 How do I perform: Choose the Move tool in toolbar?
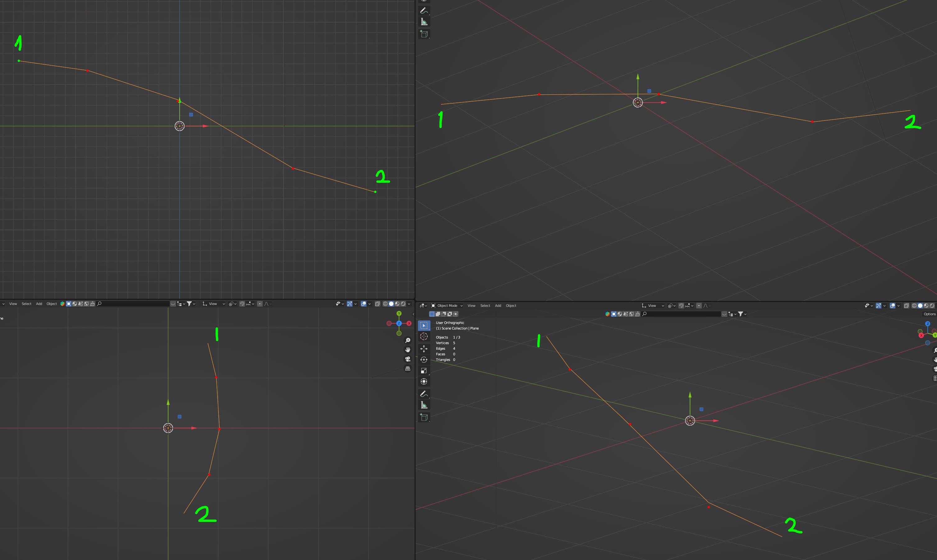424,349
